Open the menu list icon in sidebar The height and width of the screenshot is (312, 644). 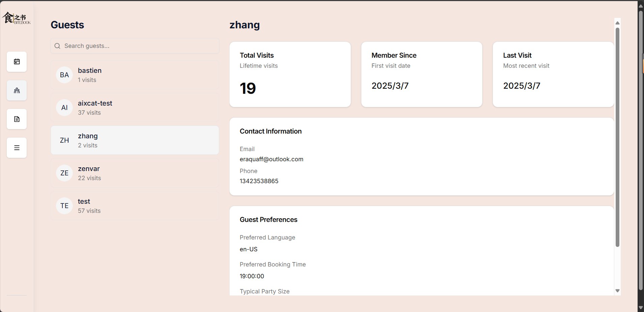[16, 148]
